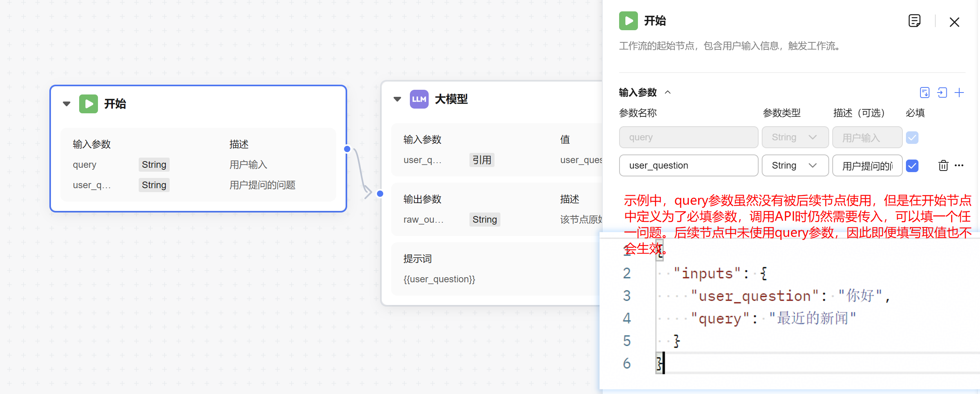This screenshot has width=980, height=394.
Task: Select the 开始 node title on canvas
Action: (115, 104)
